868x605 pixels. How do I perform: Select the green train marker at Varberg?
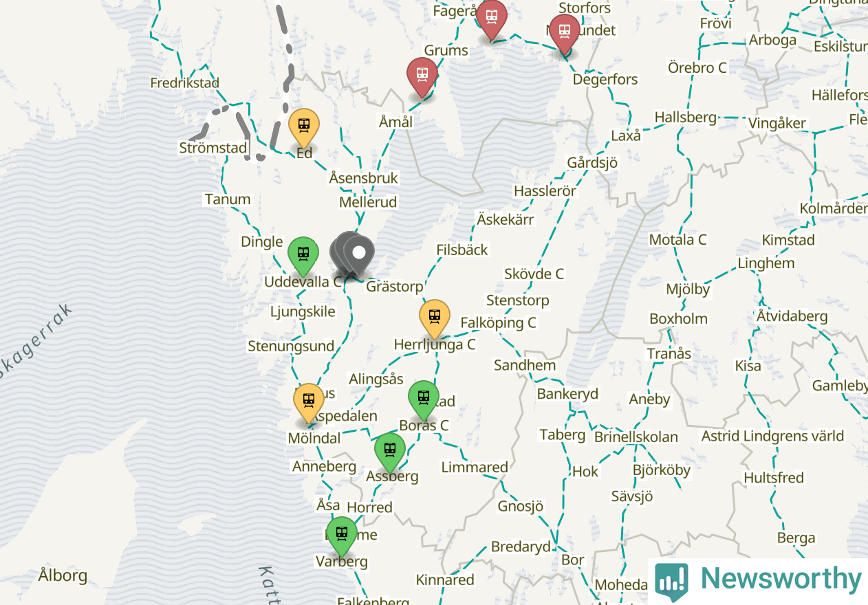coord(342,536)
